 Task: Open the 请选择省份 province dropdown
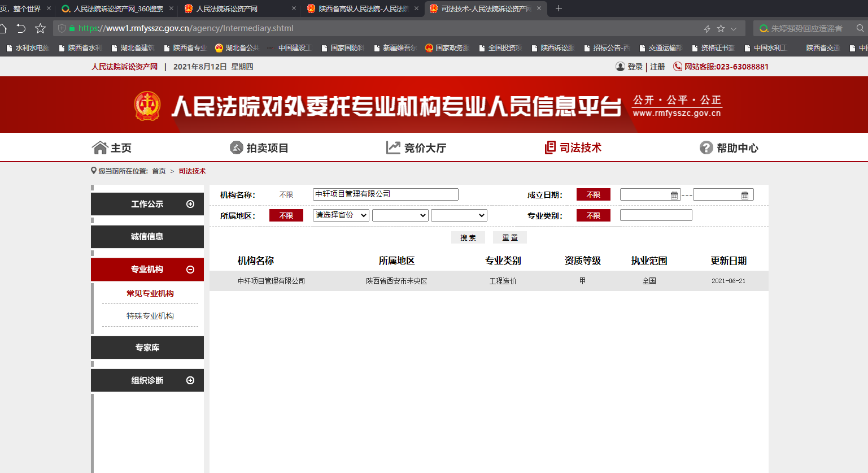341,215
